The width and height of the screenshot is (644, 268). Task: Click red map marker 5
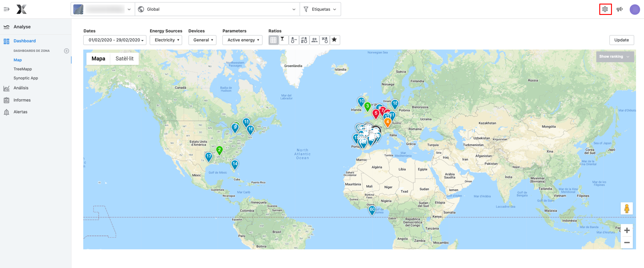[x=376, y=114]
